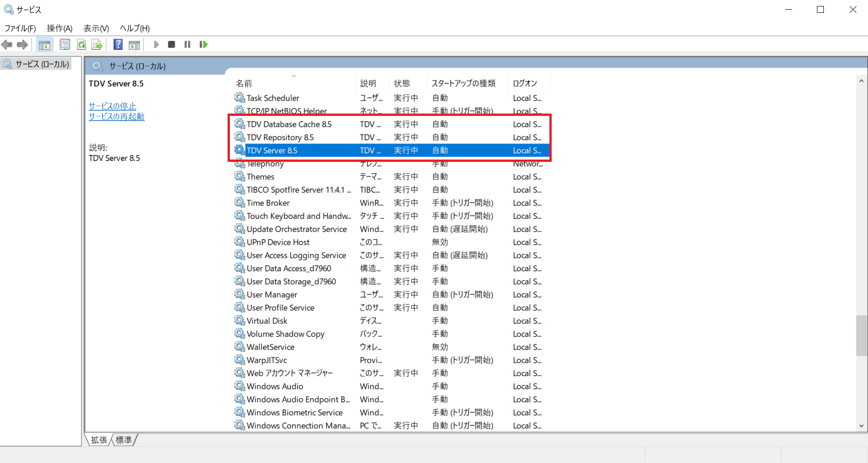This screenshot has height=463, width=868.
Task: Click gear icon of Windows Biometric Service
Action: tap(240, 412)
